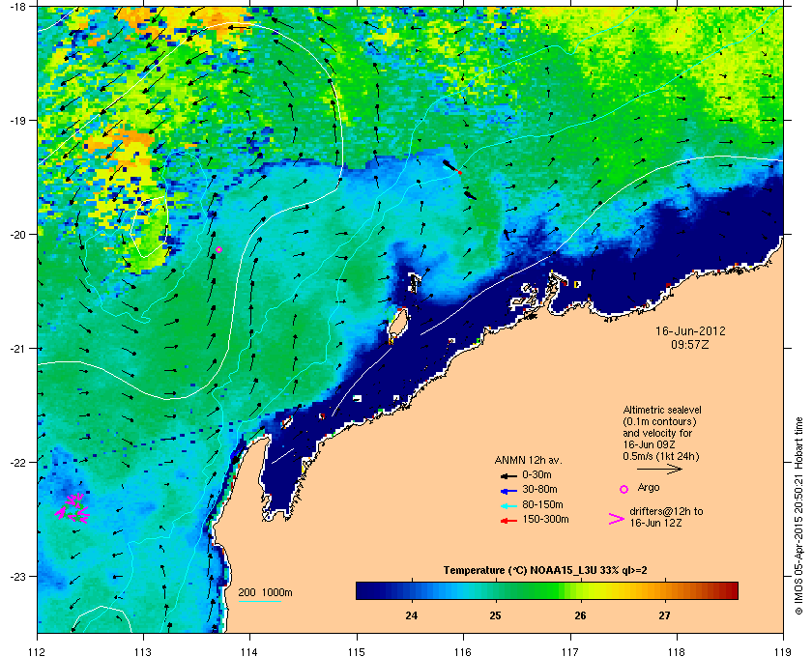Click the 0.5m/s velocity scale arrow
The width and height of the screenshot is (812, 657).
click(659, 470)
